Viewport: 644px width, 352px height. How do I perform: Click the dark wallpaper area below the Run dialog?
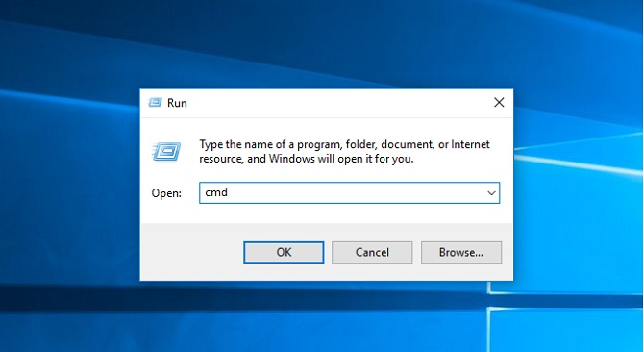(287, 298)
